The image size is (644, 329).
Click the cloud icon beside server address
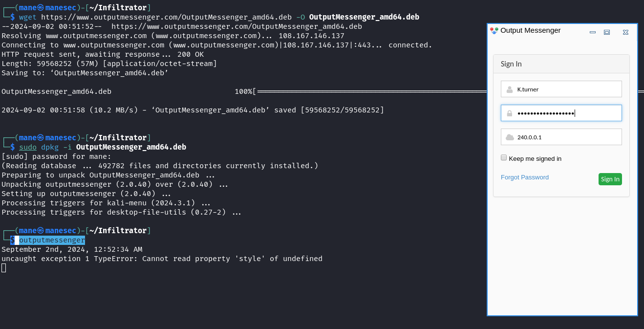click(x=510, y=137)
